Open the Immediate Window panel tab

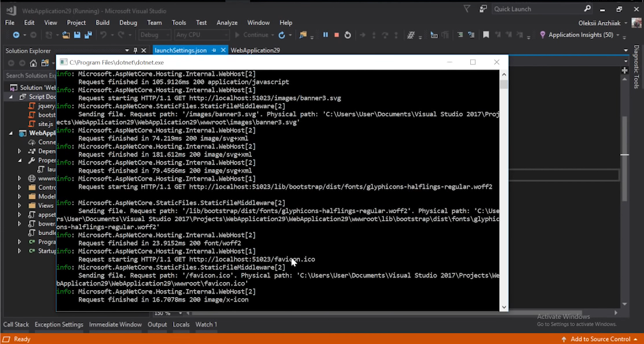coord(115,324)
